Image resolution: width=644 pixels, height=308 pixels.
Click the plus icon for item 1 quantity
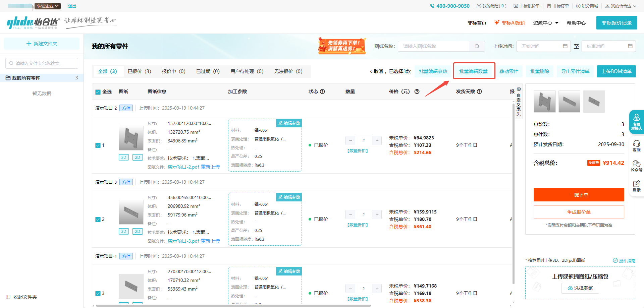[377, 141]
